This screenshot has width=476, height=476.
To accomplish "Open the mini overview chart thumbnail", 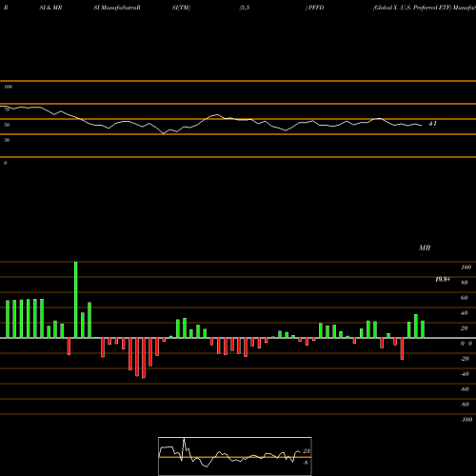I will point(235,456).
